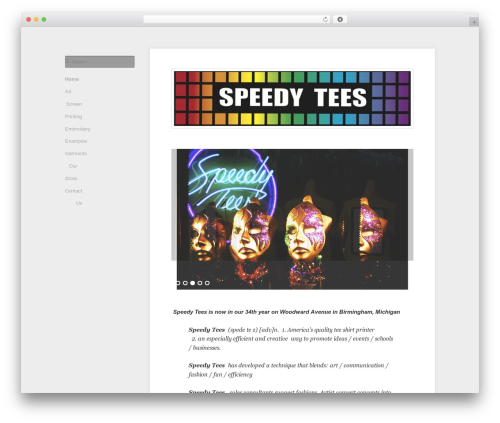
Task: Show the first slide using its dot
Action: click(x=178, y=283)
